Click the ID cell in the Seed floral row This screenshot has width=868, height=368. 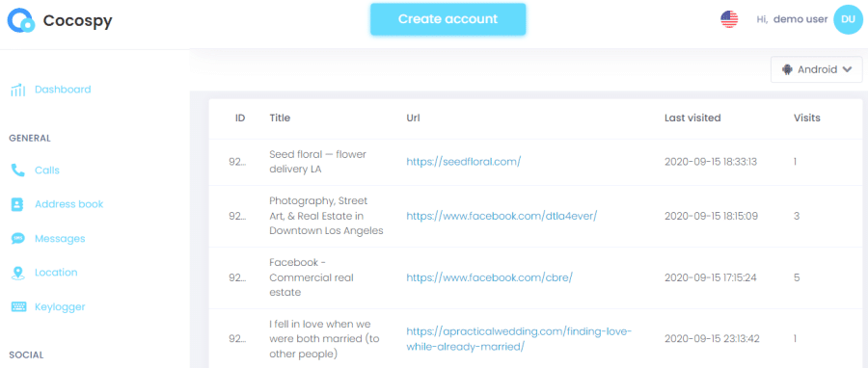coord(237,162)
